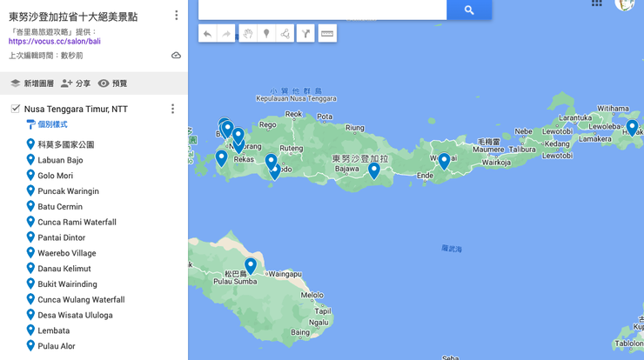
Task: Pick the add directions tool
Action: point(305,34)
